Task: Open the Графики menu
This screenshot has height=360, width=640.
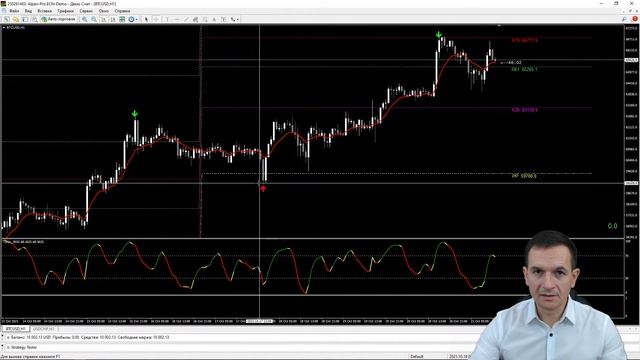Action: tap(65, 11)
